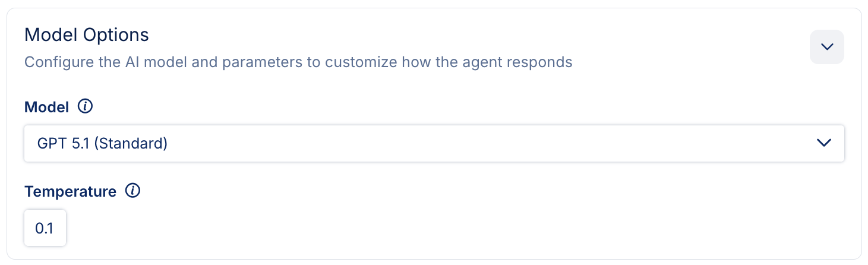This screenshot has width=868, height=265.
Task: Click the info icon next to Model
Action: [x=86, y=107]
